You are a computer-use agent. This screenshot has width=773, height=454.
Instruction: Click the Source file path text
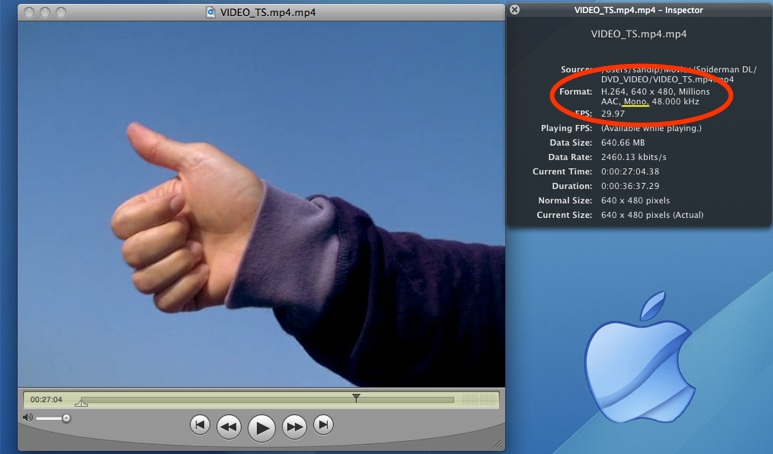(x=678, y=74)
